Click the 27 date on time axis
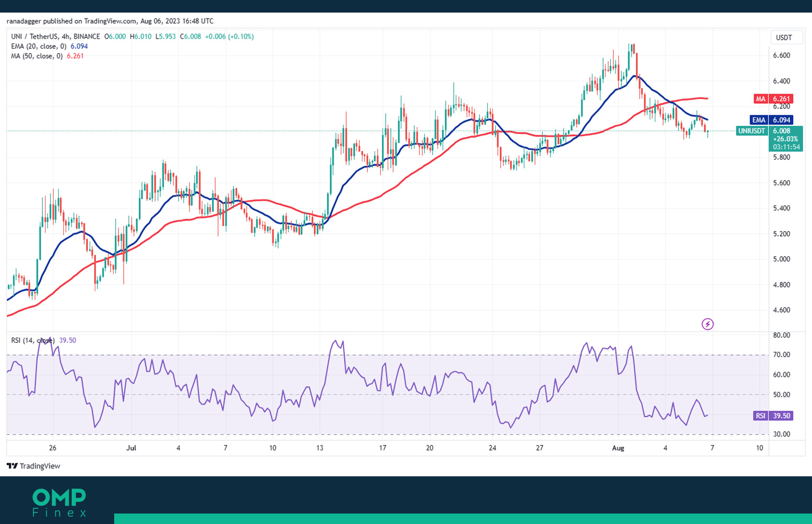 540,448
